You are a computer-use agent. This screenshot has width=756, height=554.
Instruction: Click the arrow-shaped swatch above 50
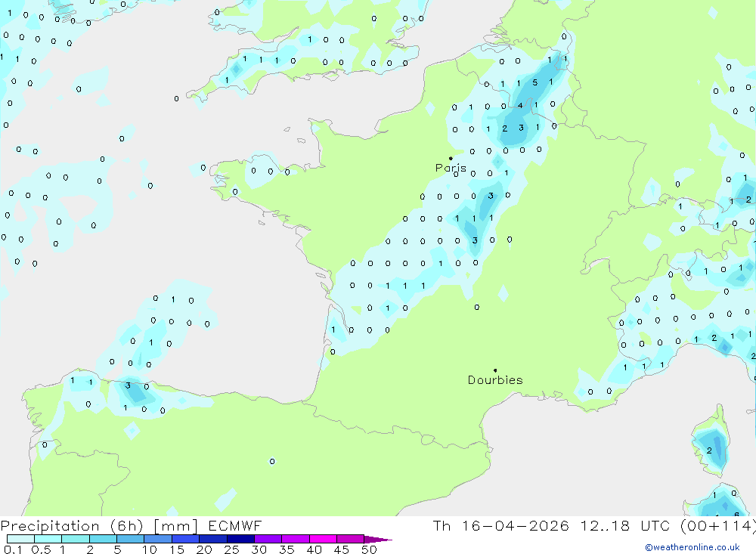pyautogui.click(x=377, y=539)
